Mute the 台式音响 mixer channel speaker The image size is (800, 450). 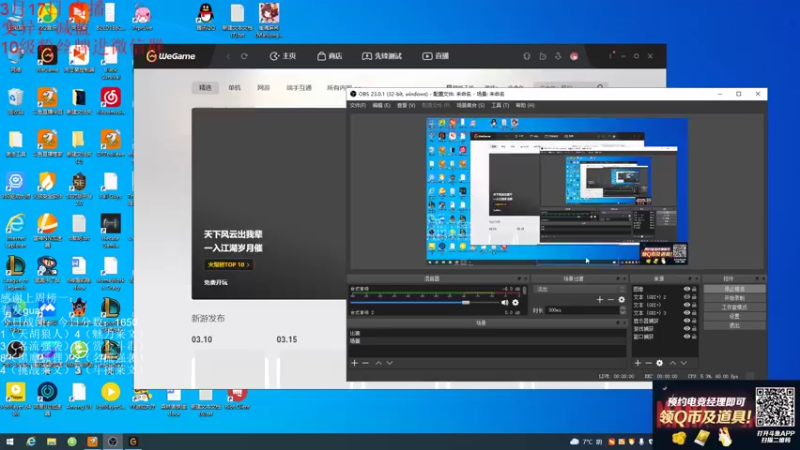tap(505, 303)
